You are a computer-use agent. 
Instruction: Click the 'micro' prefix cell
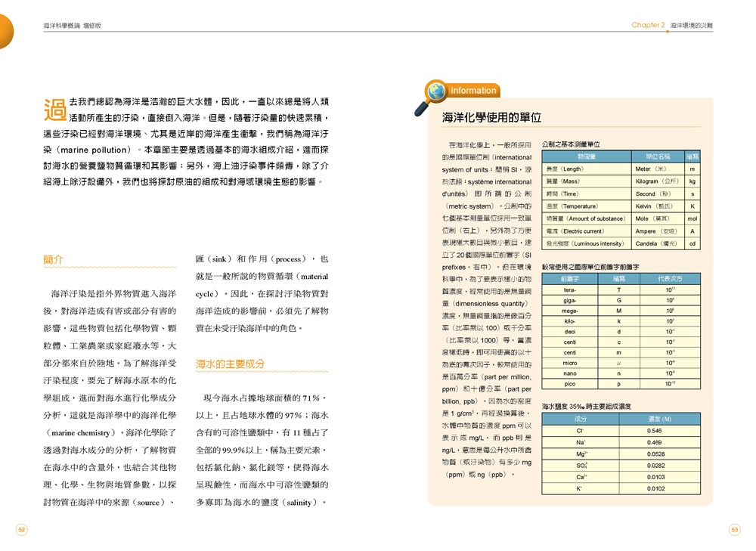coord(570,363)
